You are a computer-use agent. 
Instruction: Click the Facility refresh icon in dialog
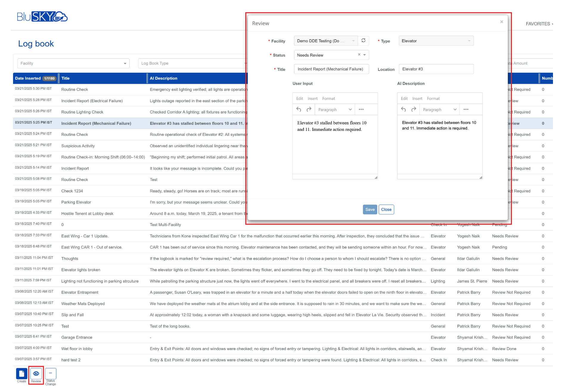coord(363,41)
